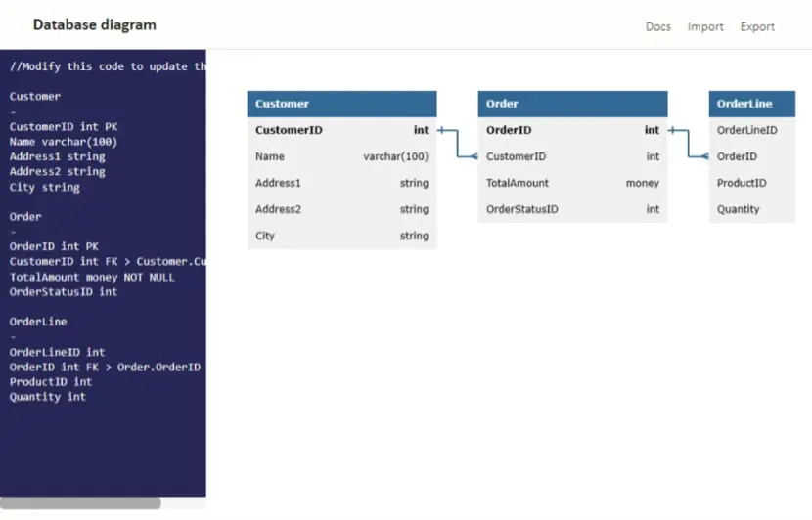Click the Database diagram title
812x520 pixels.
[x=95, y=24]
